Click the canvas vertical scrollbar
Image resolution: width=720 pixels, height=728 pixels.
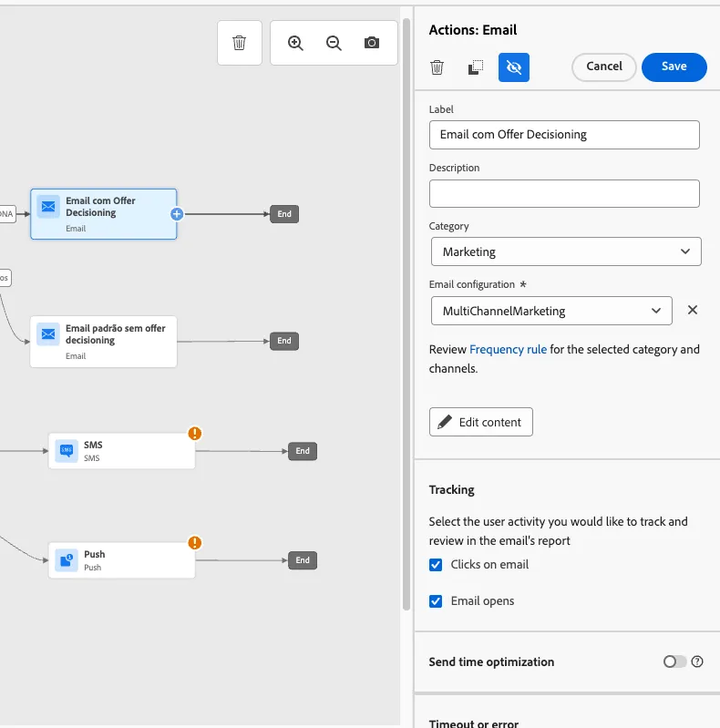pyautogui.click(x=406, y=313)
